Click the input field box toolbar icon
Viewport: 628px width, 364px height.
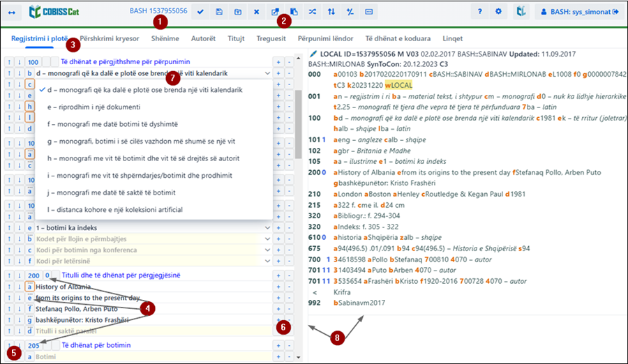click(x=369, y=12)
